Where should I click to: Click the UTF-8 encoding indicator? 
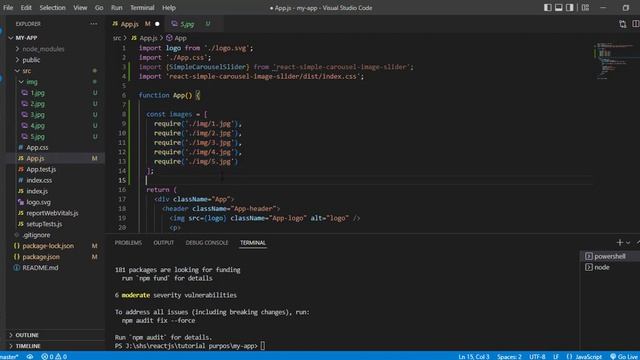pyautogui.click(x=537, y=356)
